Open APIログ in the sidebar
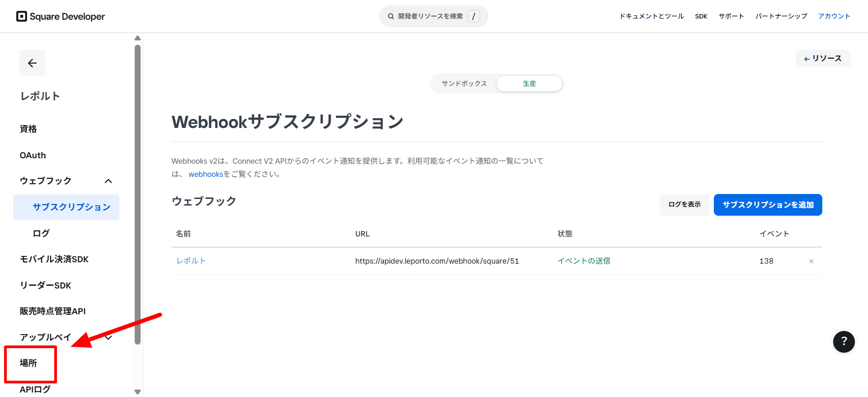Screen dimensions: 868x397 click(x=35, y=389)
